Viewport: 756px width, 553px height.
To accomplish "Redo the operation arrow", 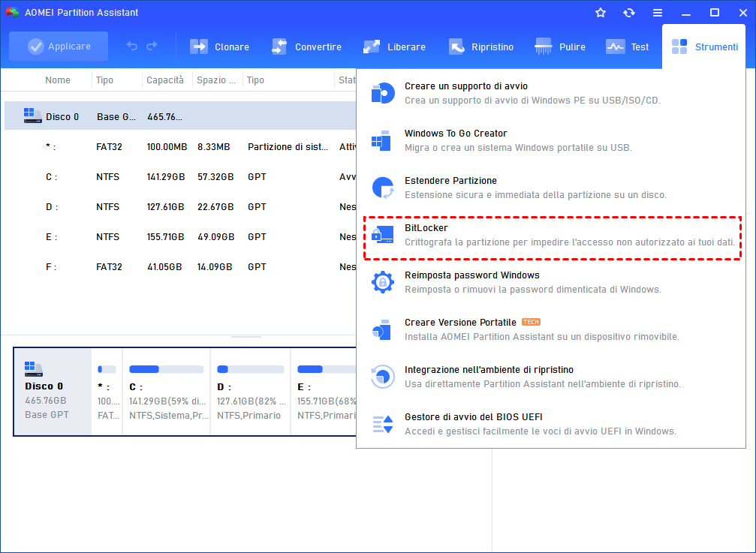I will 152,47.
